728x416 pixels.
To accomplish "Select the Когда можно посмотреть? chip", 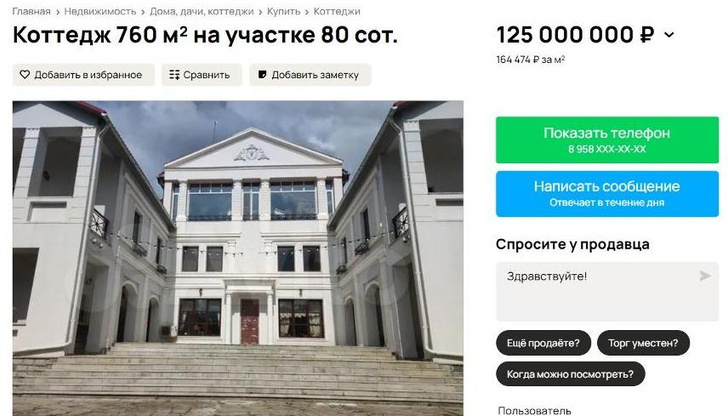I will 570,374.
